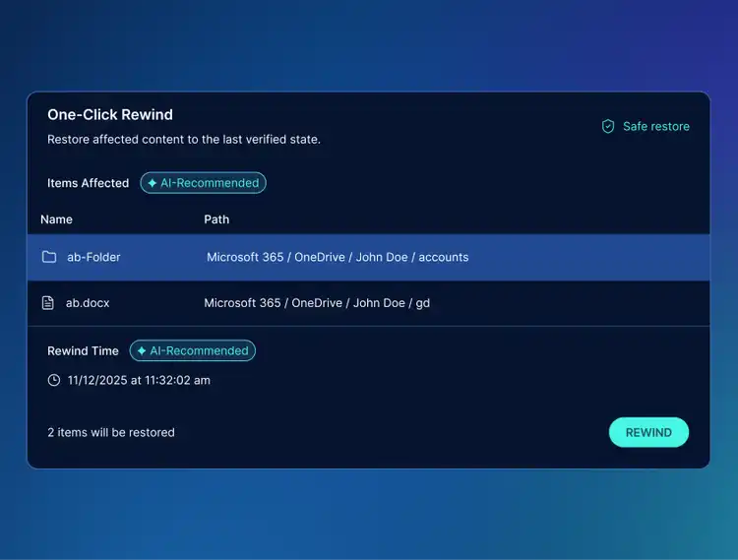Click the AI-Recommended badge by Items Affected
Viewport: 738px width, 560px height.
[x=204, y=183]
